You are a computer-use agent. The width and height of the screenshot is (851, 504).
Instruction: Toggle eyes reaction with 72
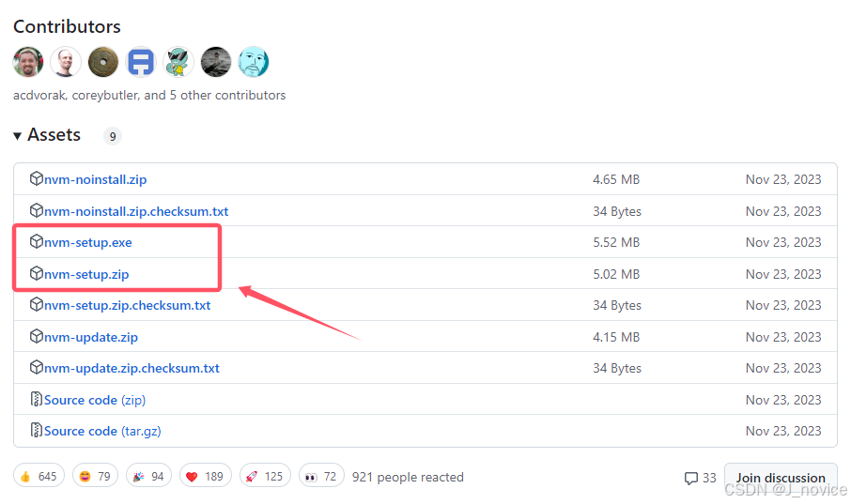coord(321,476)
